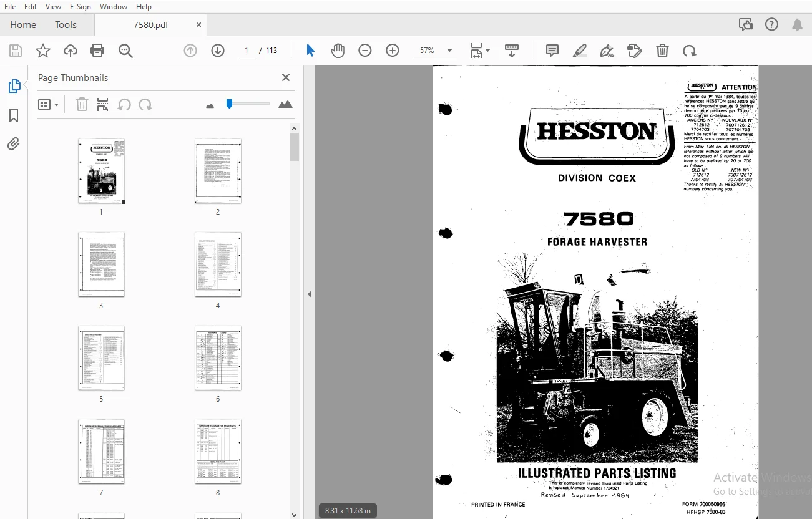Delete page using toolbar trash icon
The height and width of the screenshot is (519, 812).
pos(662,51)
